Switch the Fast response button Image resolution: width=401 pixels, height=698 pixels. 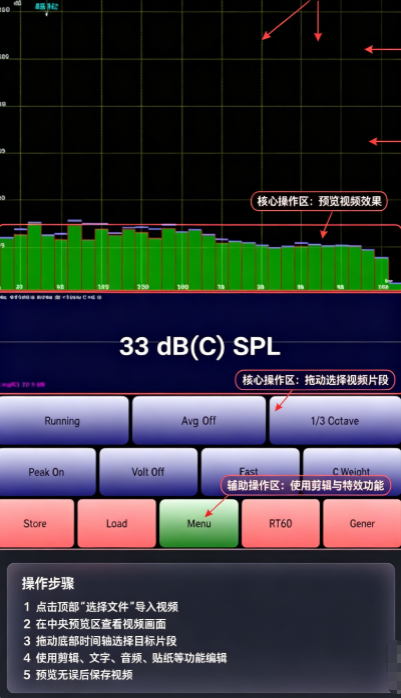tap(249, 472)
